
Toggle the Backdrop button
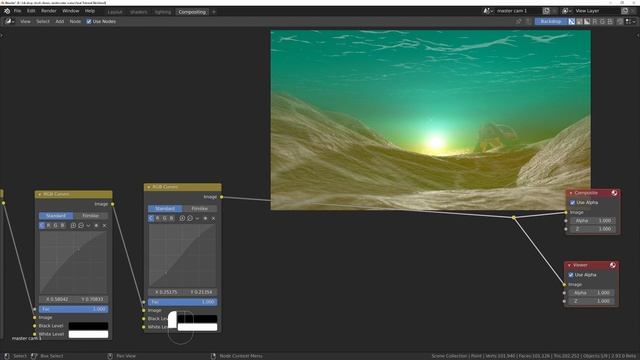pos(551,21)
